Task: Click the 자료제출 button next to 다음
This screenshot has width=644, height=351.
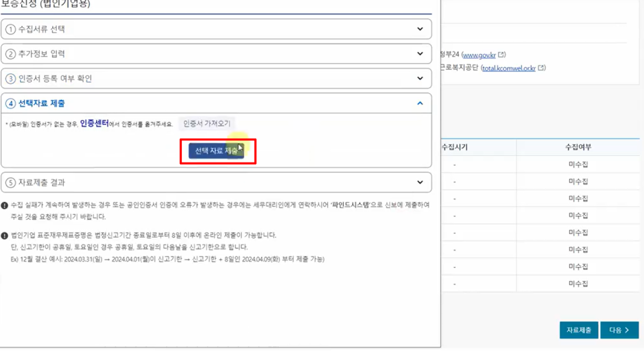Action: click(x=578, y=330)
